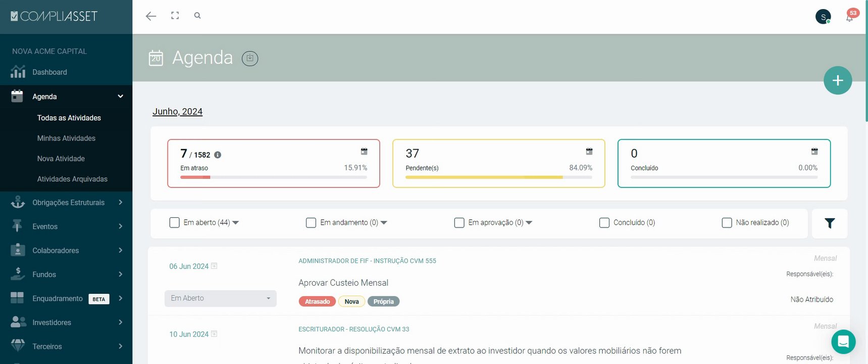Click the green add activity button
The width and height of the screenshot is (868, 364).
pos(838,80)
